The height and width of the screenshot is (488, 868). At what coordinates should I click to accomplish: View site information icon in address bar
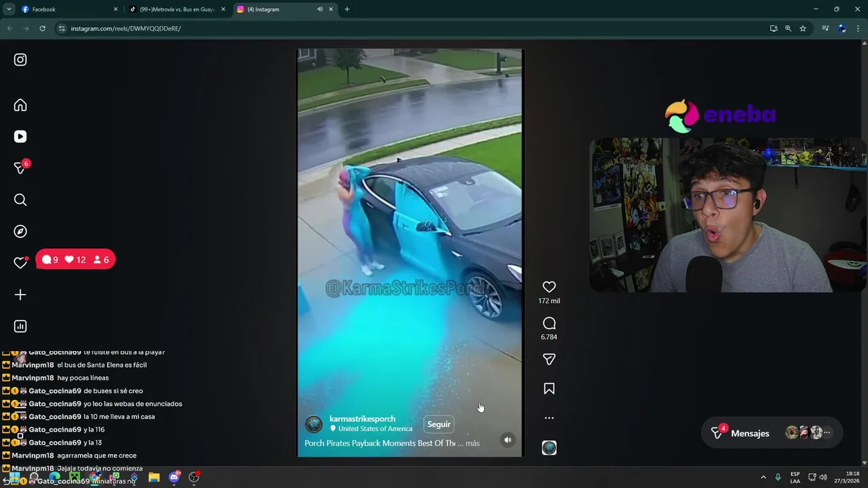click(x=62, y=28)
